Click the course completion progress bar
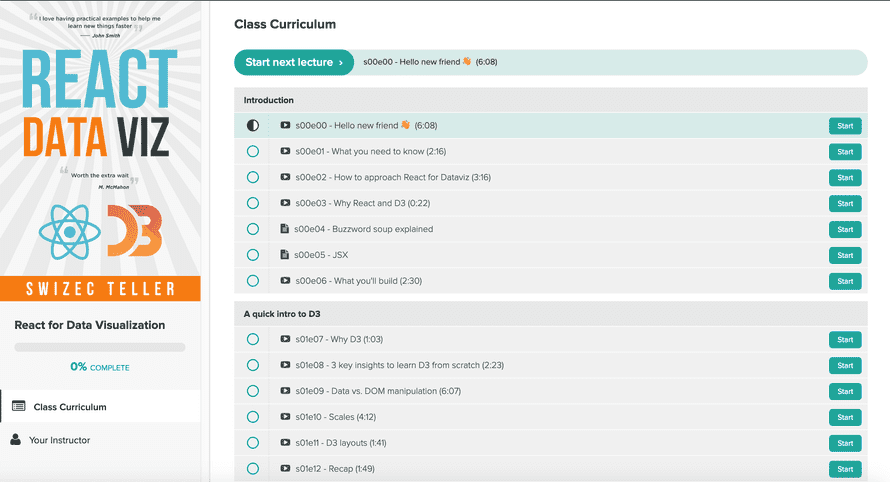This screenshot has width=890, height=482. [x=100, y=347]
